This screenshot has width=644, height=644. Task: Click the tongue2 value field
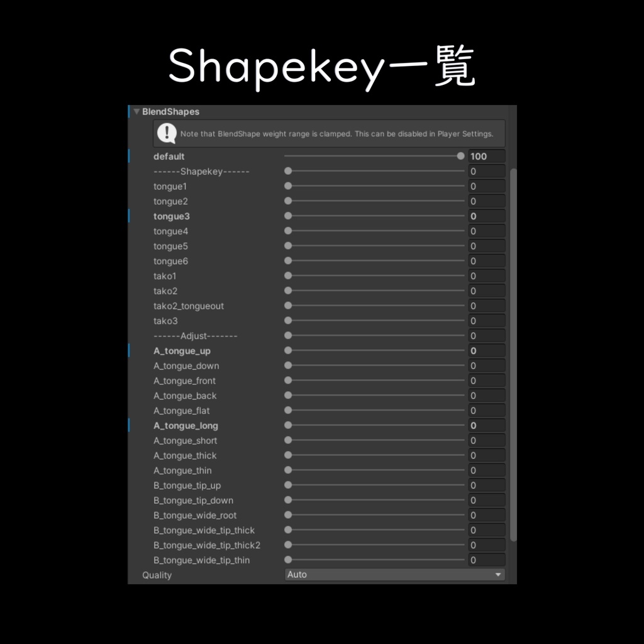pos(487,201)
